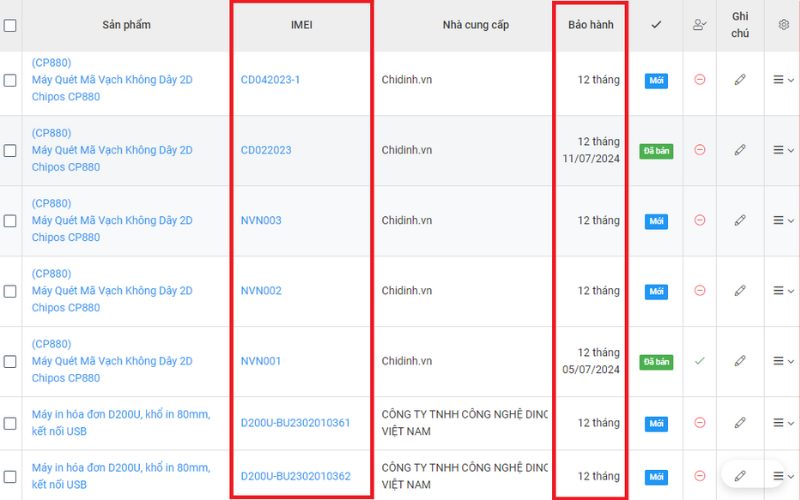Toggle the select-all checkbox in header
This screenshot has width=800, height=500.
(x=10, y=26)
